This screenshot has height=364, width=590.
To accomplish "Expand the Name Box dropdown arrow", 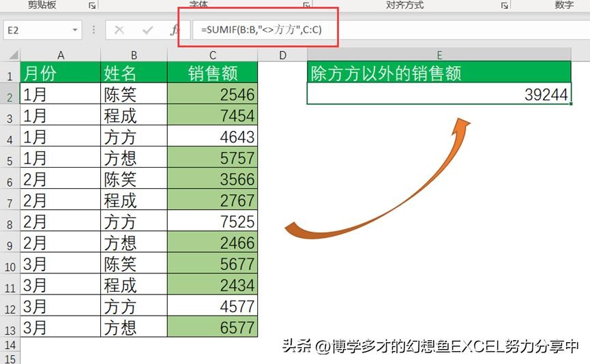I will pos(75,31).
